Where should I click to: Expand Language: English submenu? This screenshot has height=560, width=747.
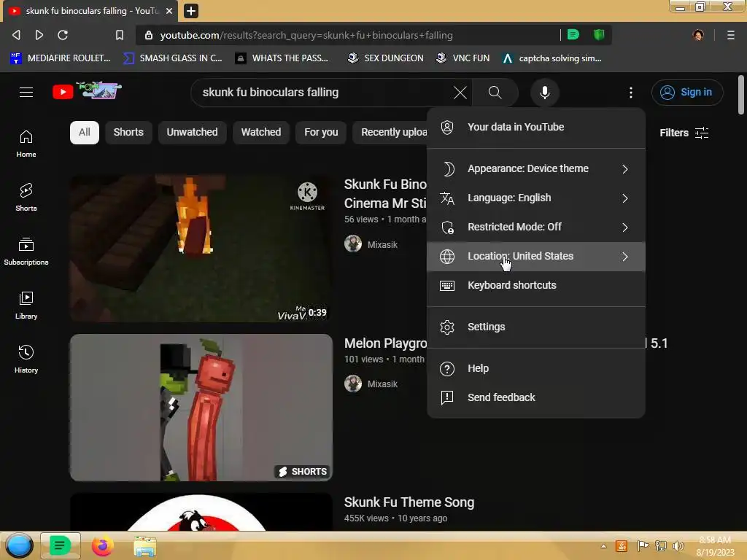point(536,198)
